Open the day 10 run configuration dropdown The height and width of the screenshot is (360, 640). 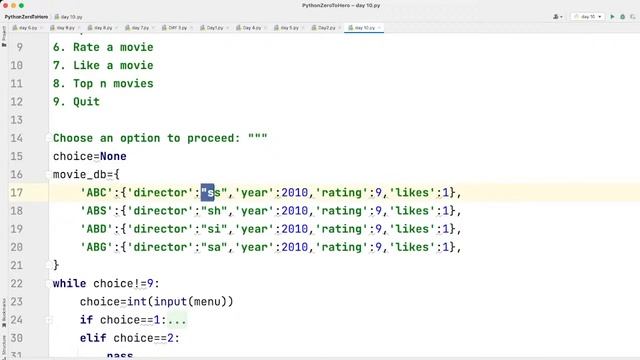[x=588, y=17]
